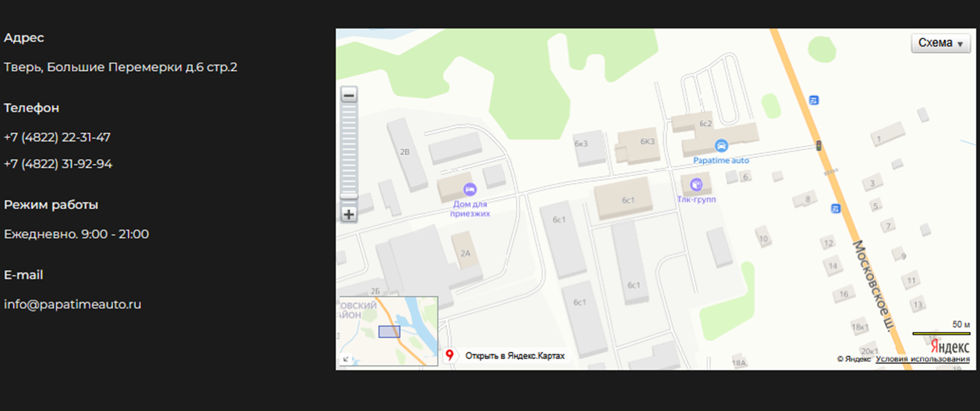Click house number 13 on the map
Screen dimensions: 980x411
click(x=917, y=305)
